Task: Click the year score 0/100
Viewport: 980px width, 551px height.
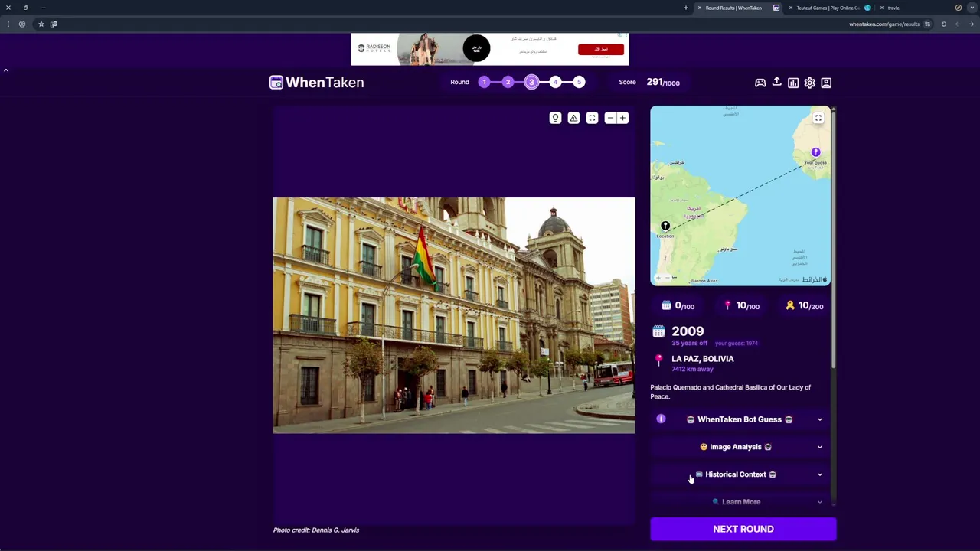Action: pos(678,306)
